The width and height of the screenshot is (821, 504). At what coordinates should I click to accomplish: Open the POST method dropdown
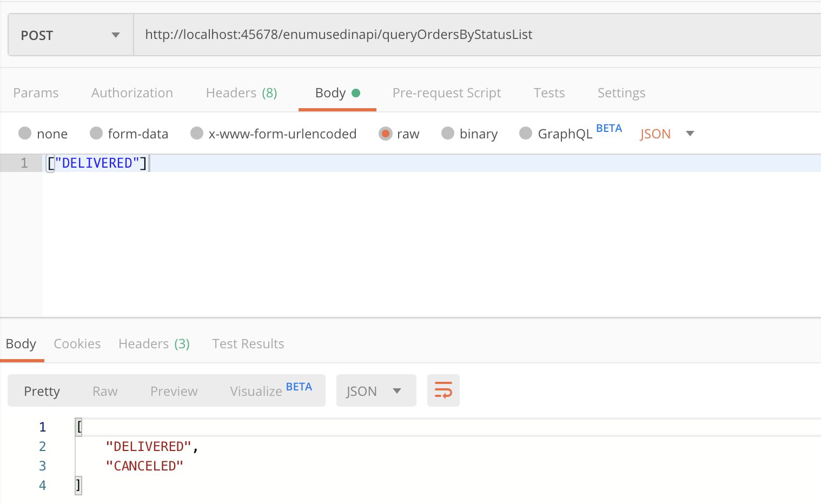(x=70, y=35)
